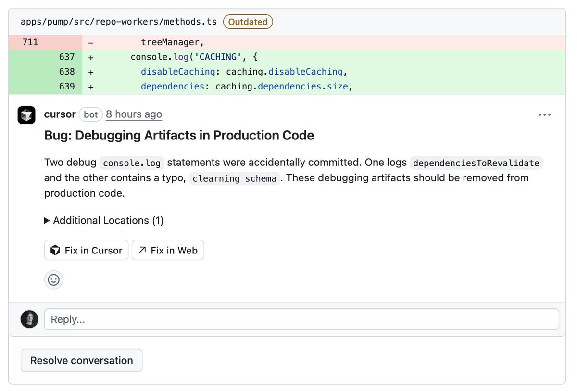Select removed line number 711
Viewport: 577px width, 392px height.
(x=30, y=42)
